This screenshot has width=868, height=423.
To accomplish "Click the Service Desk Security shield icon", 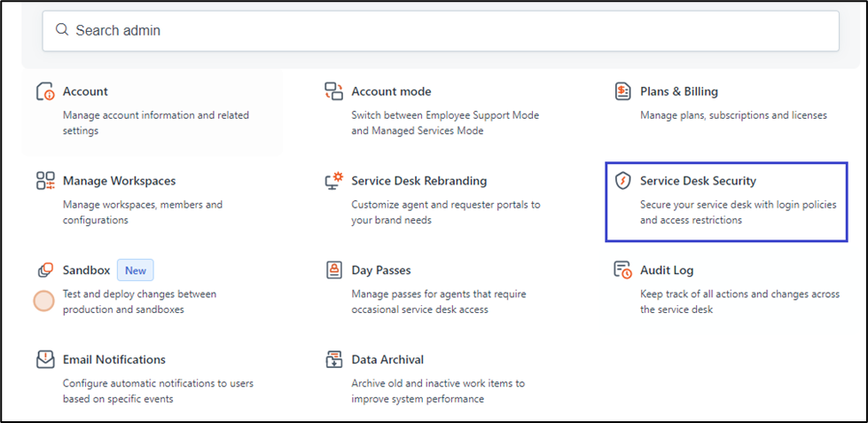I will coord(622,181).
